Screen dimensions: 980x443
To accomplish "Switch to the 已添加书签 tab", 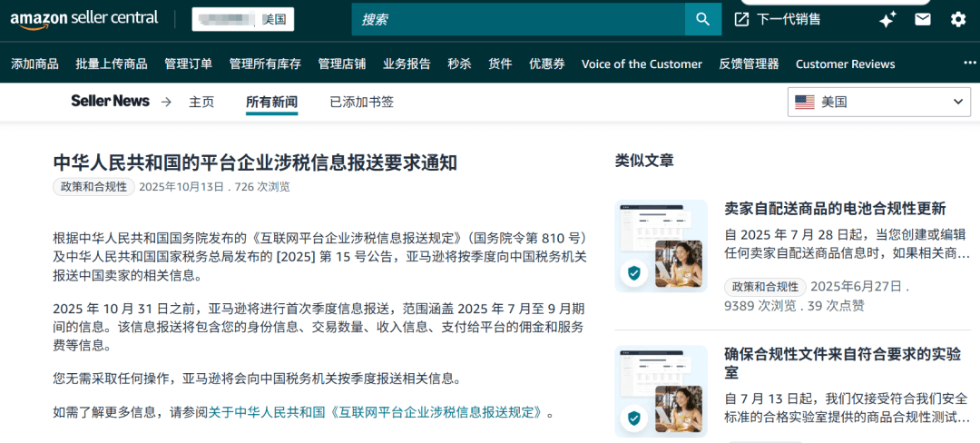I will click(361, 103).
